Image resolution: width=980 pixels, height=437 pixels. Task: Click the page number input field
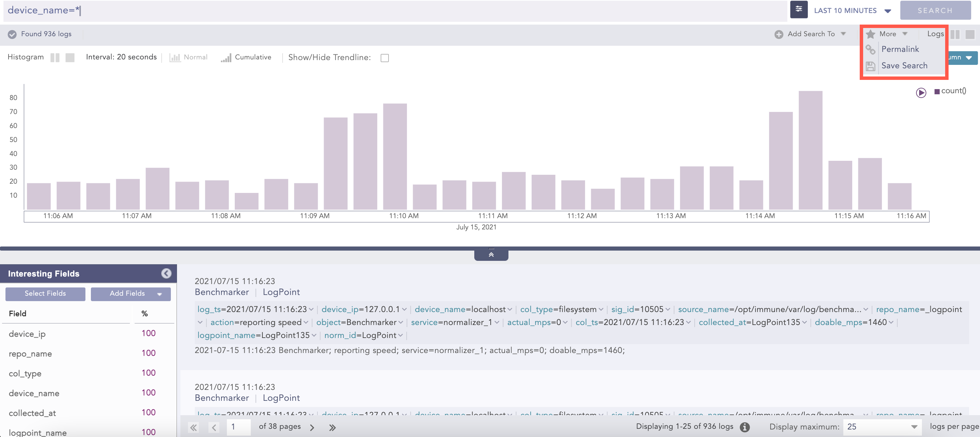click(239, 427)
